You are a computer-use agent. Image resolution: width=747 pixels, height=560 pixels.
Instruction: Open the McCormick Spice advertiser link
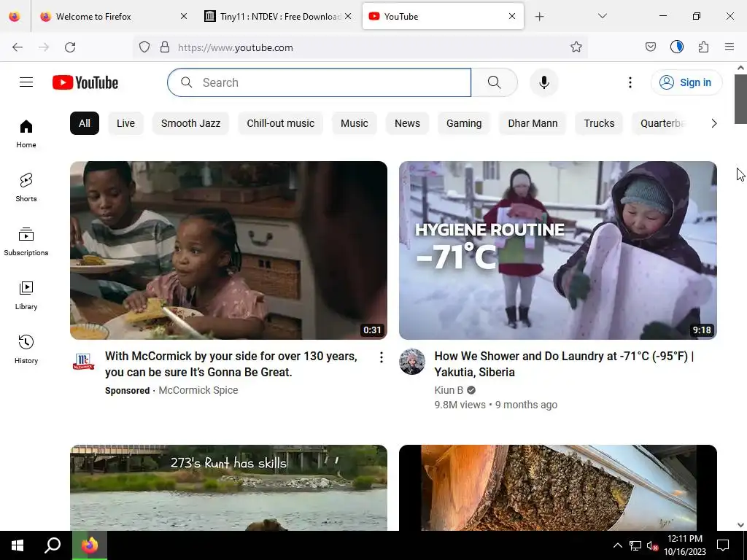point(198,390)
